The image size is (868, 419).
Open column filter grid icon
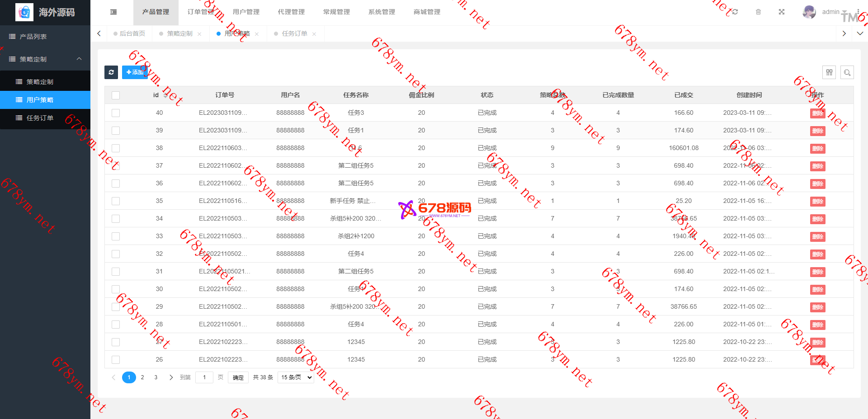(x=829, y=72)
